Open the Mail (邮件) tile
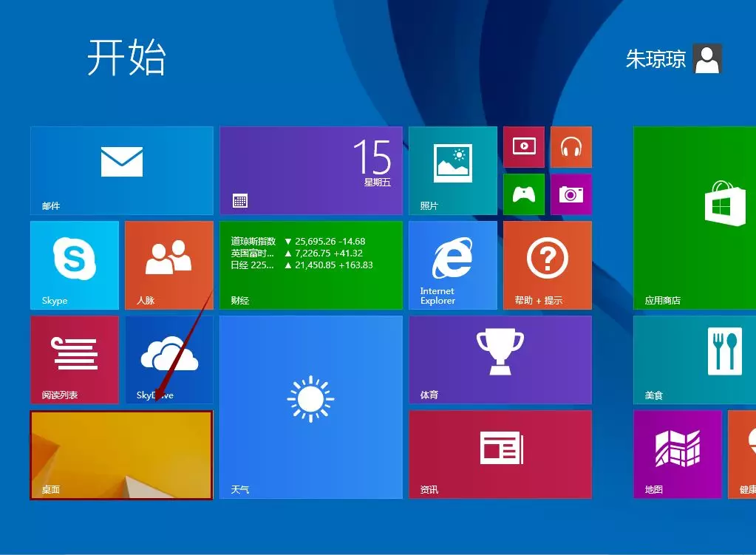The width and height of the screenshot is (756, 555). [121, 170]
